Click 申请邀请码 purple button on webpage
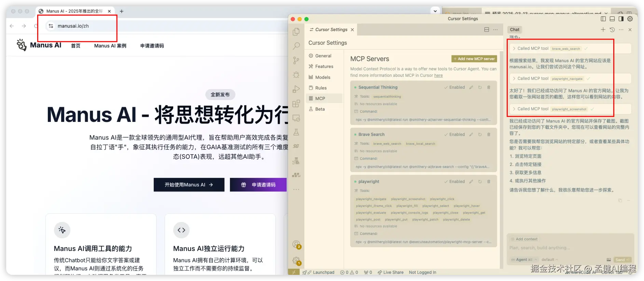This screenshot has width=644, height=281. pyautogui.click(x=258, y=185)
